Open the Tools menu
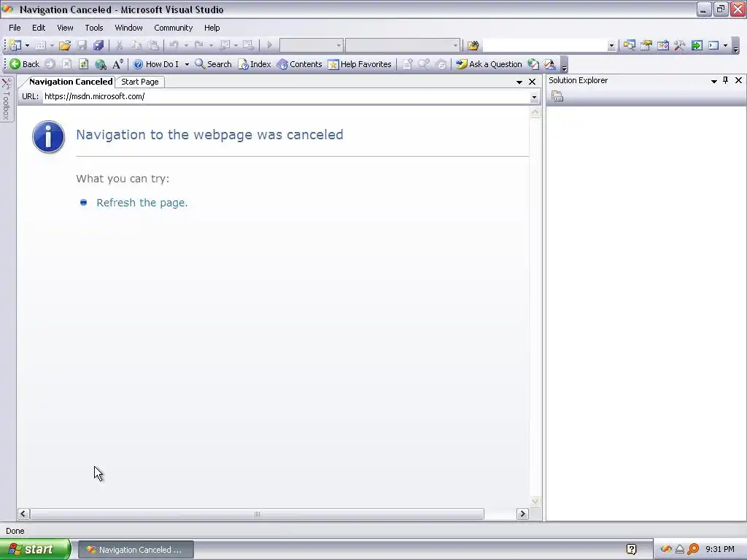This screenshot has width=747, height=560. click(94, 28)
